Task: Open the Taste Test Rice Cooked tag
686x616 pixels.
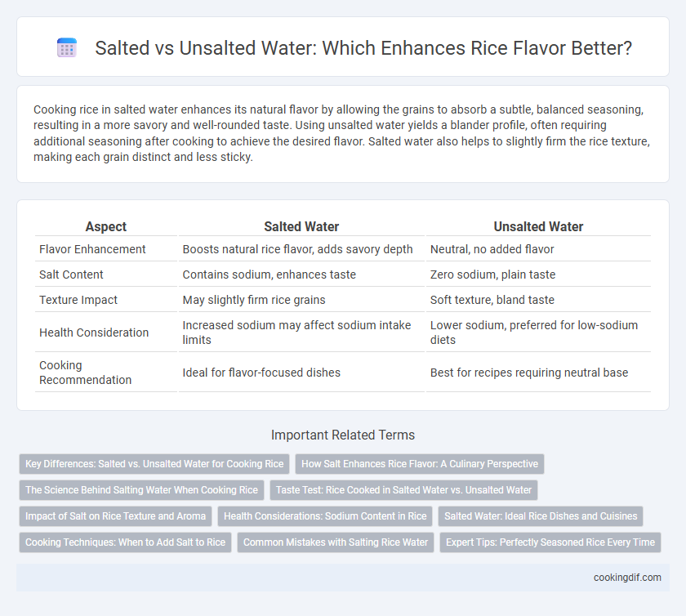Action: pos(403,490)
